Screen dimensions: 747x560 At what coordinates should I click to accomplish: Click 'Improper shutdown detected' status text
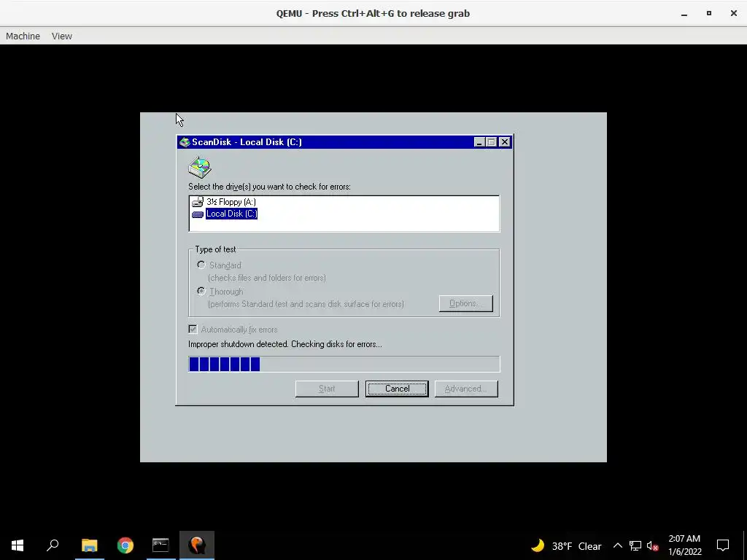(x=285, y=344)
